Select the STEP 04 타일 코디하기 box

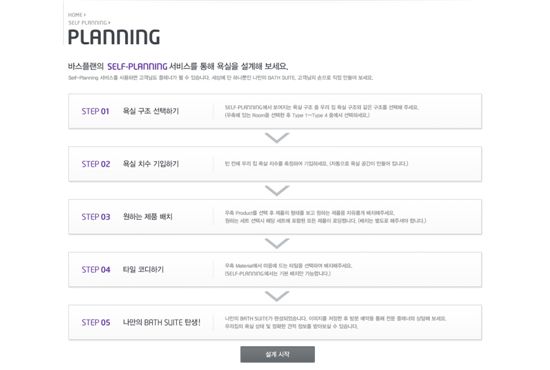point(275,269)
